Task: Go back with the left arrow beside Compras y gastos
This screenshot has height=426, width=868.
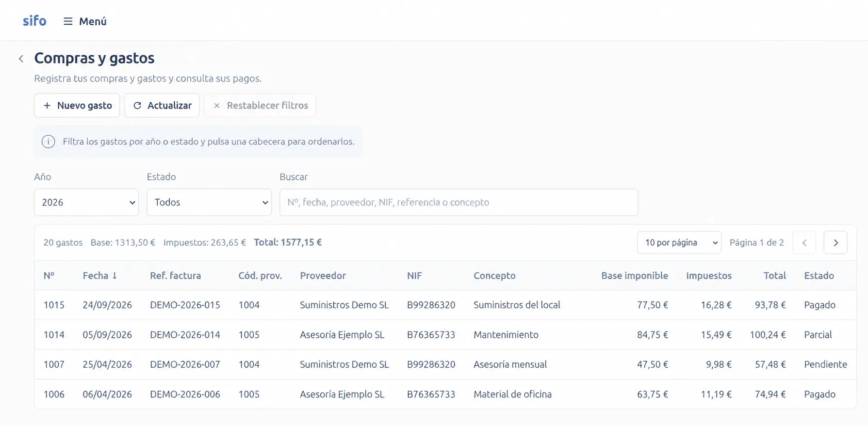Action: pyautogui.click(x=21, y=59)
